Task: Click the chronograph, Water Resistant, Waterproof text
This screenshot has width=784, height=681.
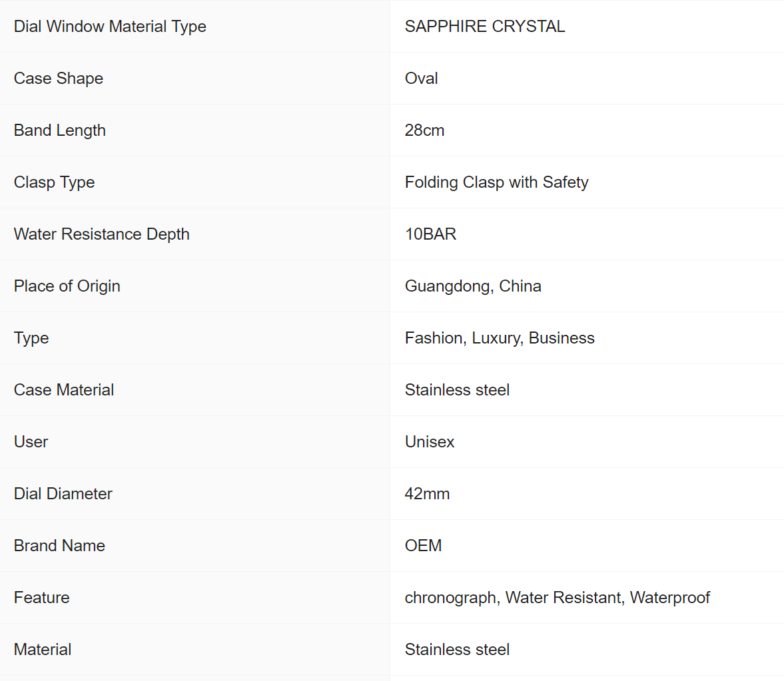Action: pos(557,598)
